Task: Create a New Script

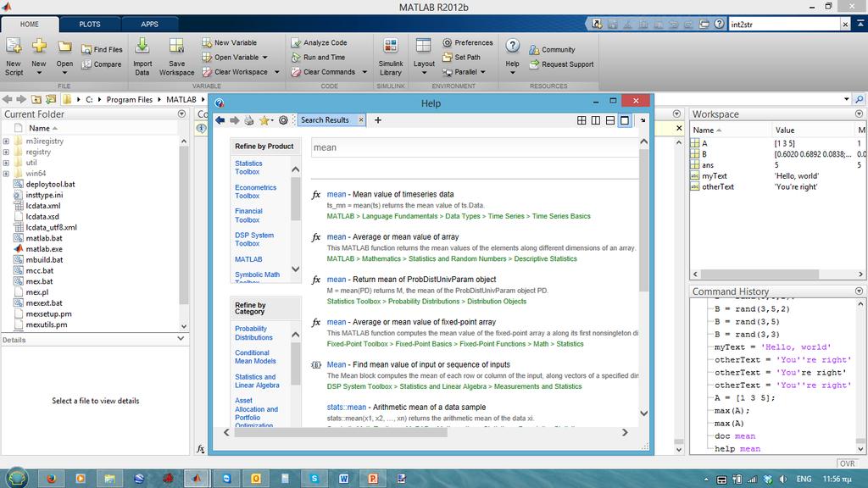Action: tap(14, 57)
